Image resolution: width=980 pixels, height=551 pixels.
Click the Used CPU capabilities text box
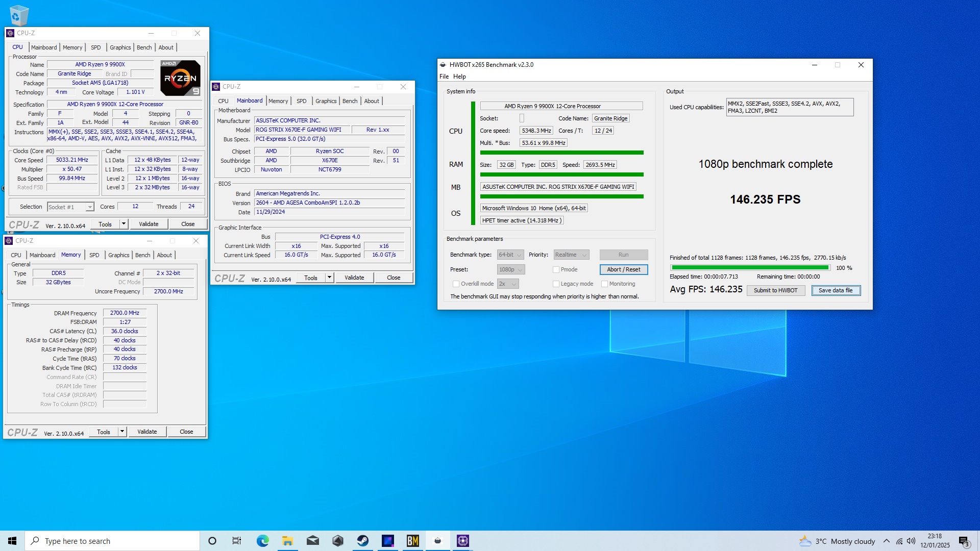point(790,107)
